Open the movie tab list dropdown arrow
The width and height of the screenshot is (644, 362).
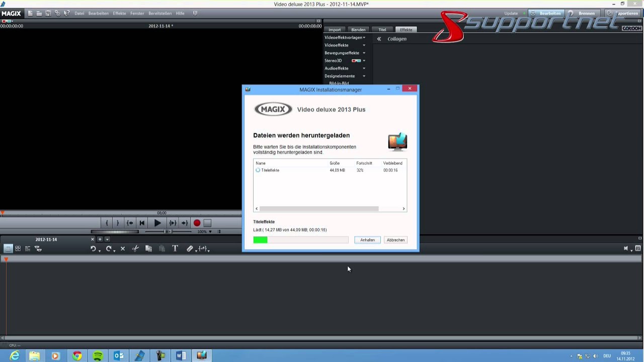tap(107, 239)
